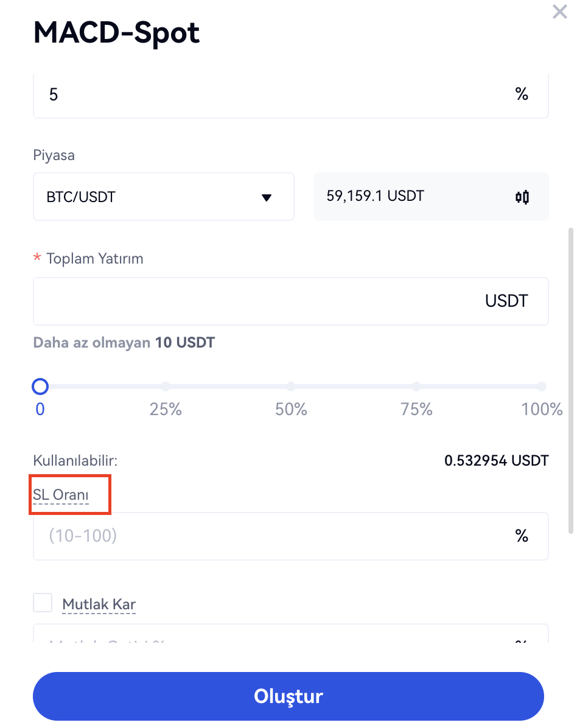Open the BTC/USDT market dropdown
577x728 pixels.
coord(163,197)
